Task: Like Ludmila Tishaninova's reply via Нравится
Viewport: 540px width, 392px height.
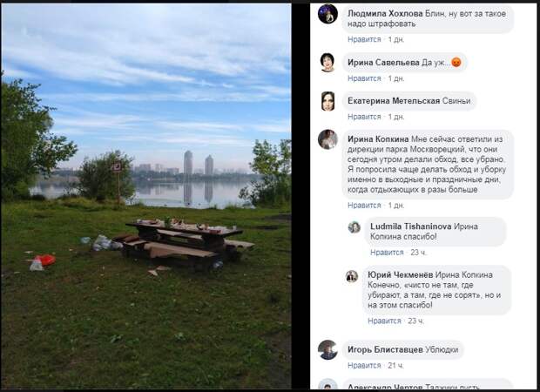Action: click(387, 253)
